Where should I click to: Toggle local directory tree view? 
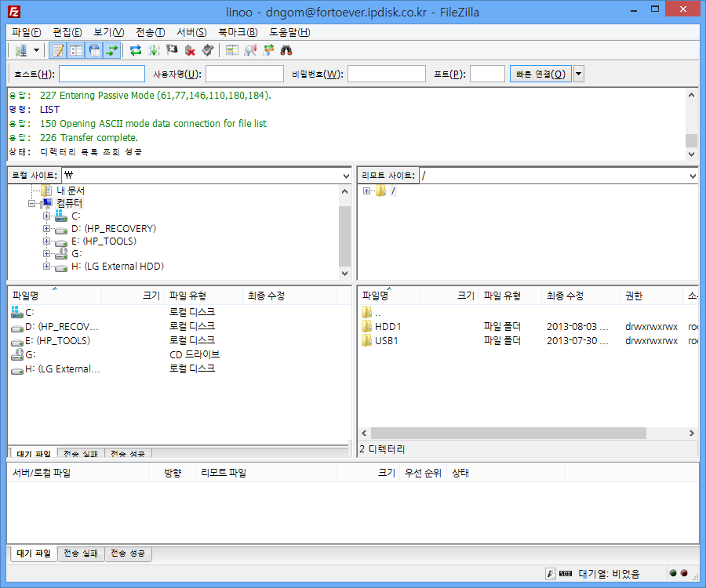[x=76, y=50]
